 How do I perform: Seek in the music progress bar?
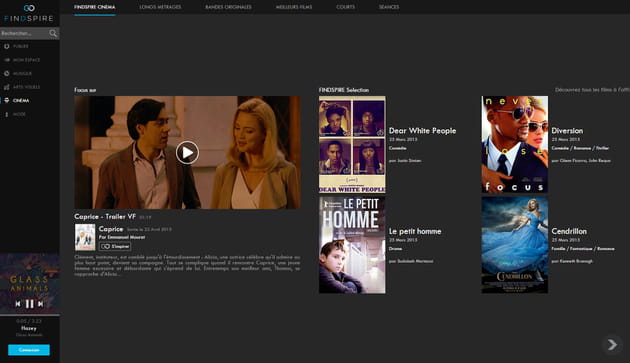click(x=30, y=315)
